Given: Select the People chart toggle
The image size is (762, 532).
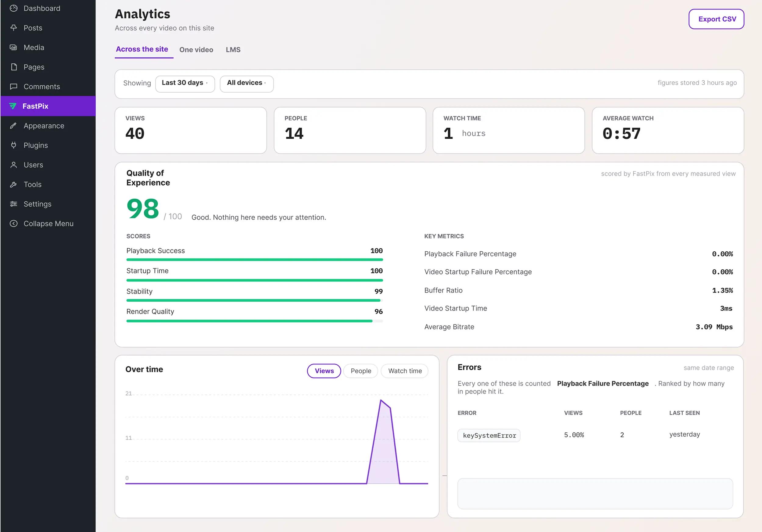Looking at the screenshot, I should click(x=361, y=371).
